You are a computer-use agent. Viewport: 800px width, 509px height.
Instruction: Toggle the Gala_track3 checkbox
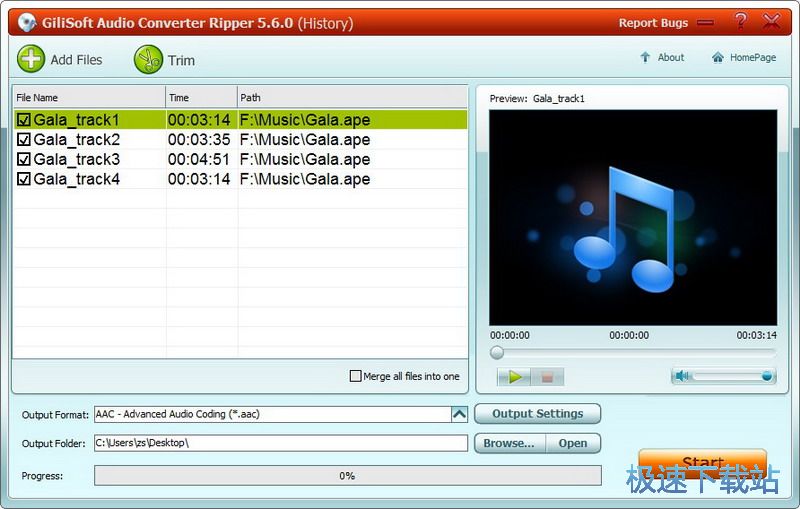(x=24, y=160)
